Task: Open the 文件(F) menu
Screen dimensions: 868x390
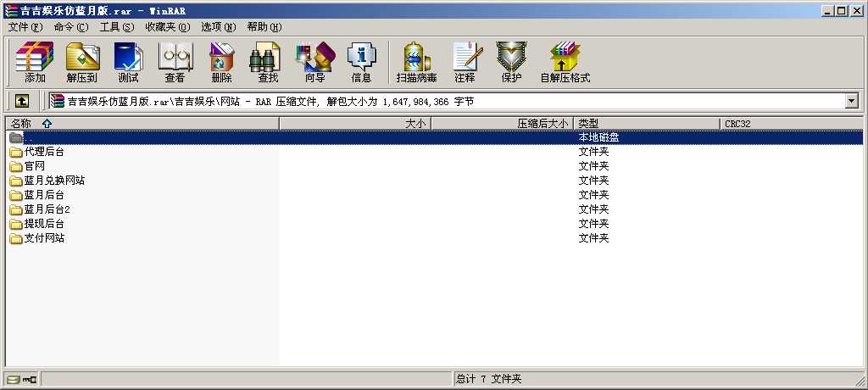Action: (25, 27)
